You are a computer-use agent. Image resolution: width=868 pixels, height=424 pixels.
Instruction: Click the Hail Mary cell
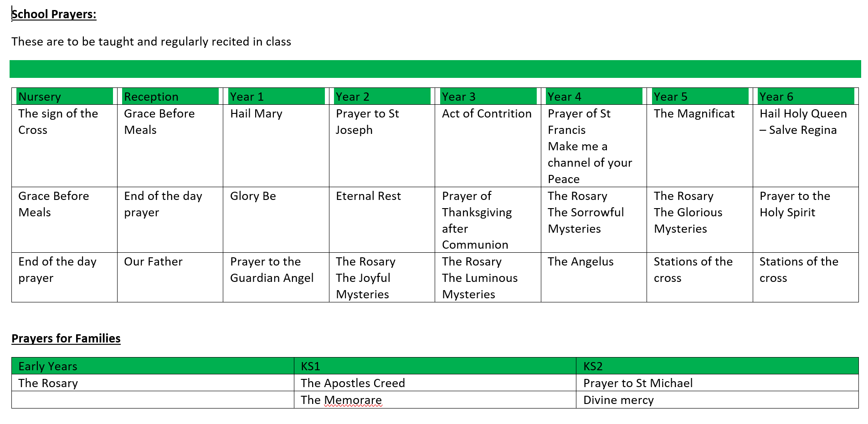[x=276, y=146]
